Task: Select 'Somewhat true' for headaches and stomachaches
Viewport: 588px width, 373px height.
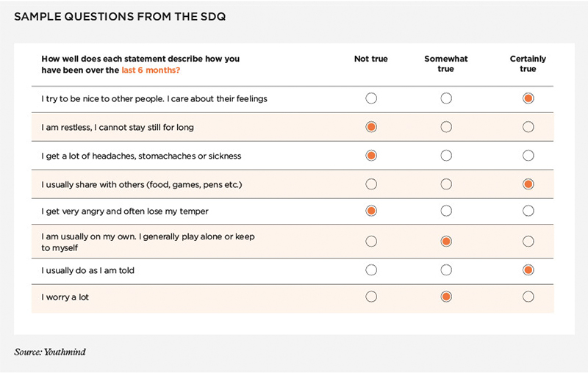Action: 446,156
